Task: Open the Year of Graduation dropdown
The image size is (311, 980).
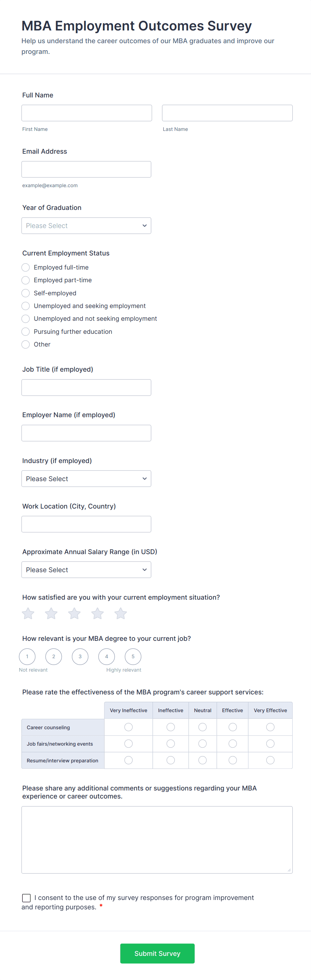Action: [86, 226]
